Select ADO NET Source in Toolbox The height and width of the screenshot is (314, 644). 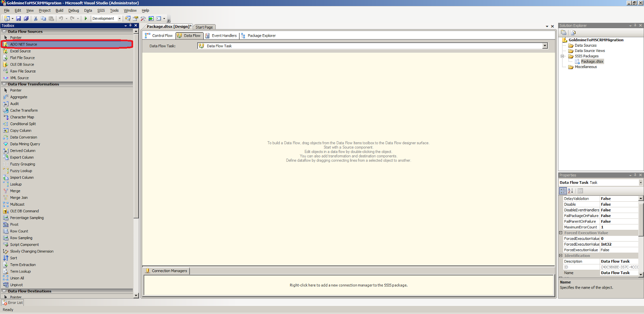point(67,44)
